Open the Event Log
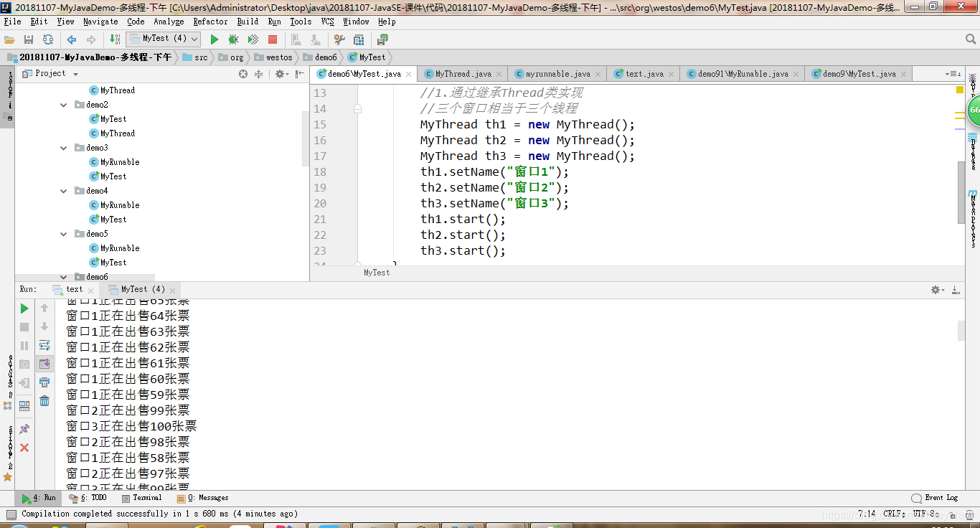This screenshot has height=528, width=980. pyautogui.click(x=935, y=498)
